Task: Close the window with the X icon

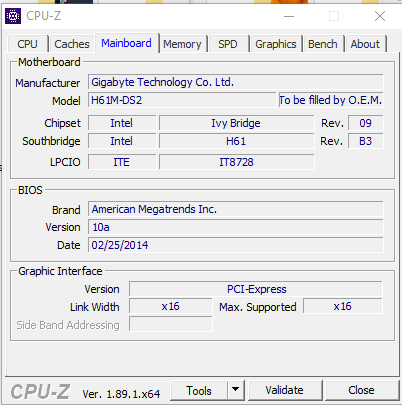Action: coord(380,16)
